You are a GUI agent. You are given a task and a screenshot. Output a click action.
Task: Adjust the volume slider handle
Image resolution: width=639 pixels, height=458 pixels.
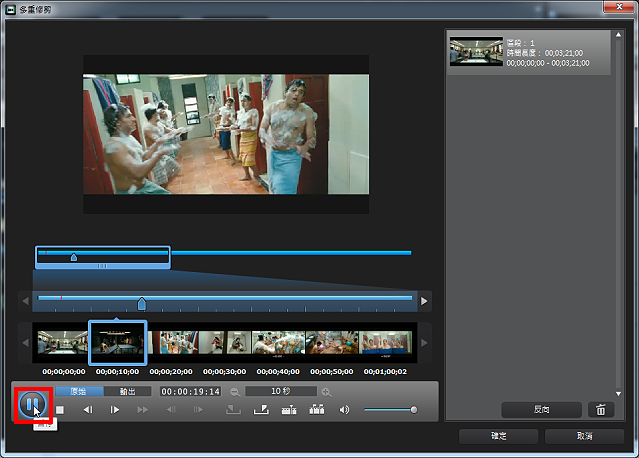414,410
